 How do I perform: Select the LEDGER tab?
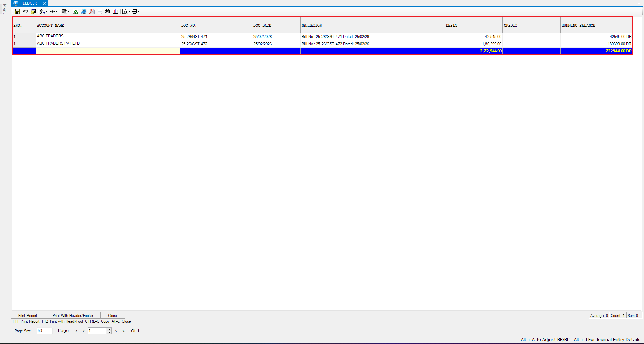30,3
